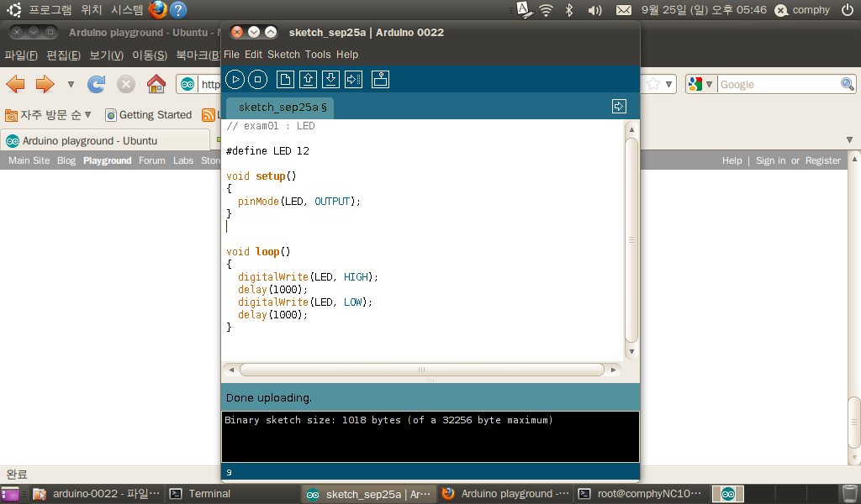Screen dimensions: 861x504
Task: Open the Firefox 편집(E) menu
Action: [64, 55]
